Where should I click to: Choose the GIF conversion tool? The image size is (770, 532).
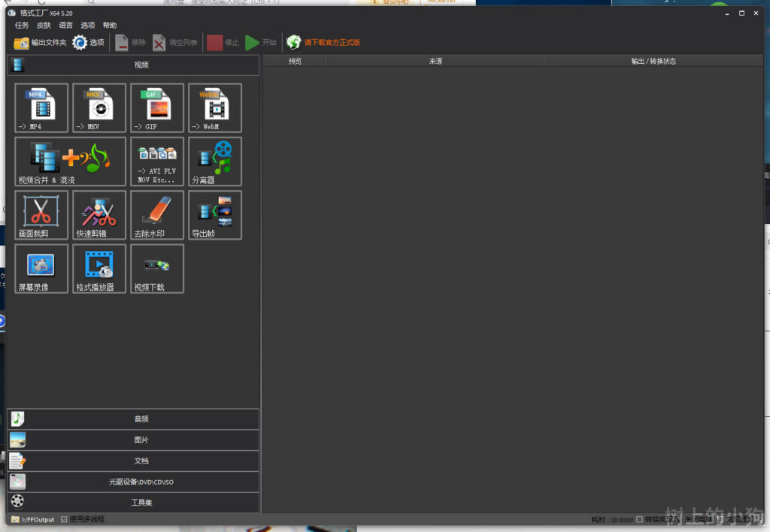pyautogui.click(x=157, y=107)
